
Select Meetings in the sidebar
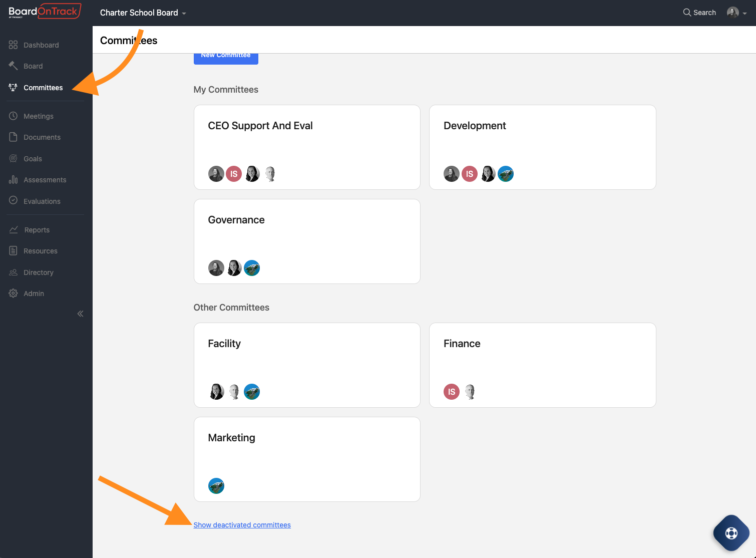[39, 116]
